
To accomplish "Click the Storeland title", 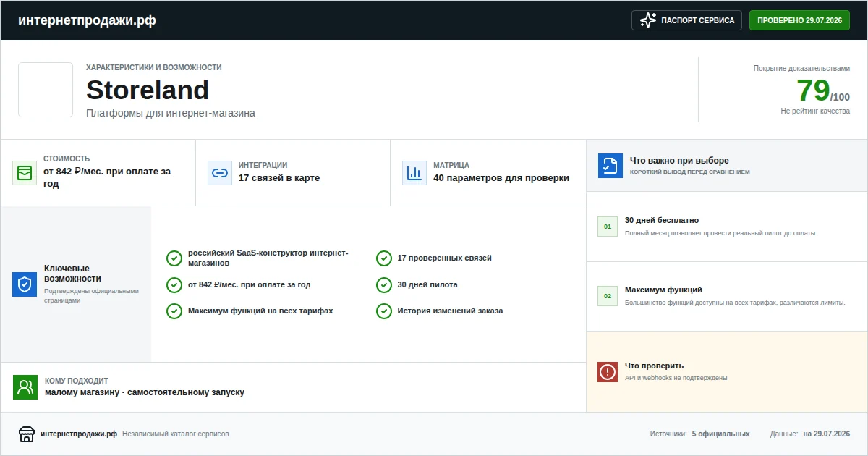I will click(x=148, y=90).
